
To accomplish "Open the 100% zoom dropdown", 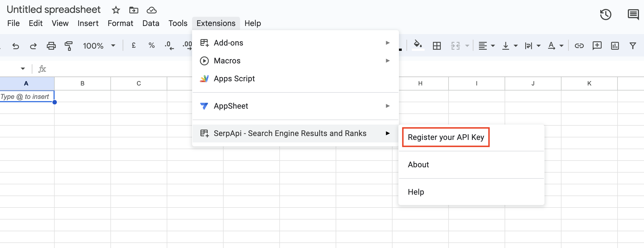I will [x=99, y=46].
